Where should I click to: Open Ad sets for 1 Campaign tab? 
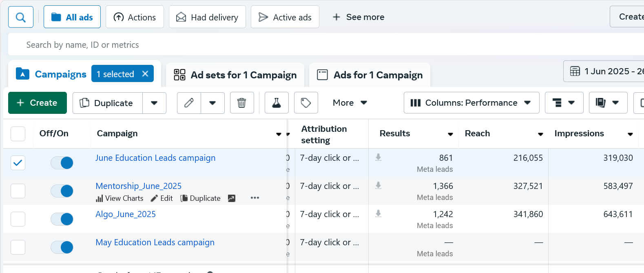click(x=235, y=75)
